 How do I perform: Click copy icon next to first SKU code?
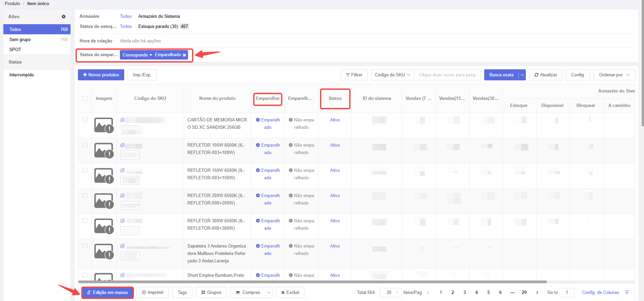pos(123,120)
